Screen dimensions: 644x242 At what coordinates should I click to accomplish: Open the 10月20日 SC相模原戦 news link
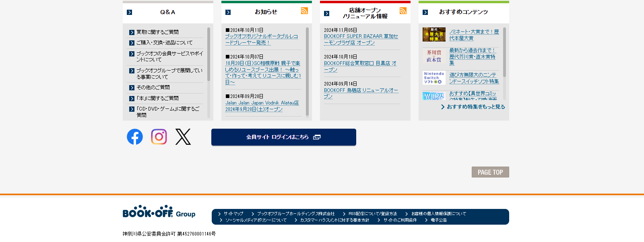(263, 73)
